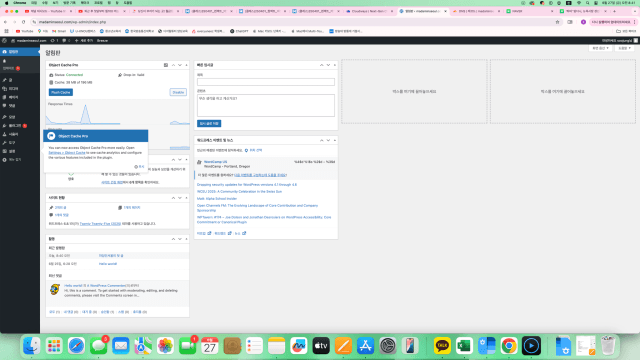Open Plugins with the red update badge

[20, 126]
